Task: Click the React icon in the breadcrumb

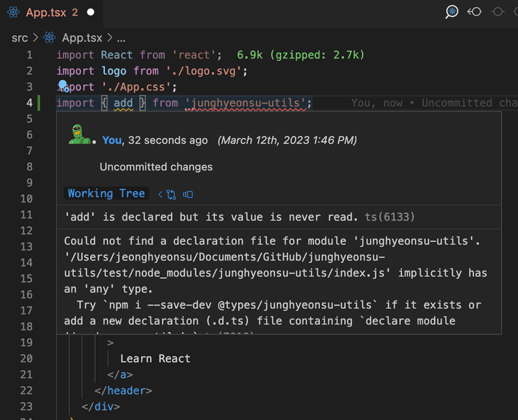Action: pos(50,38)
